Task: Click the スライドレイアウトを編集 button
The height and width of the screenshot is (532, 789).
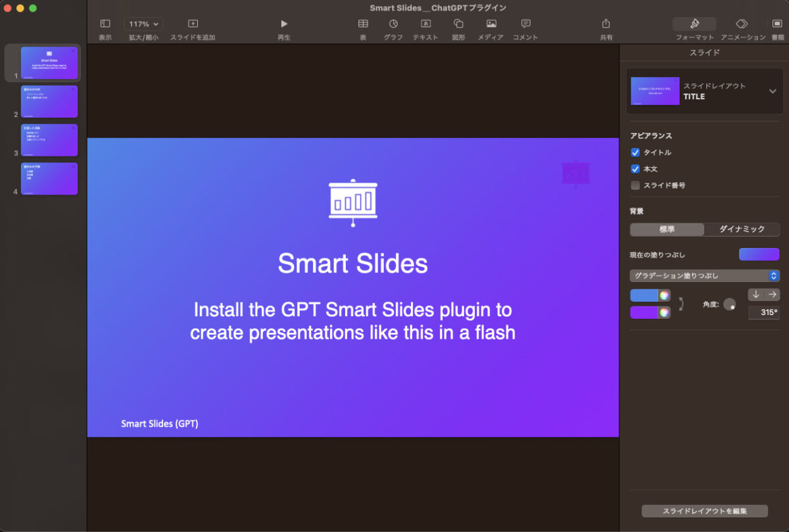Action: point(704,511)
